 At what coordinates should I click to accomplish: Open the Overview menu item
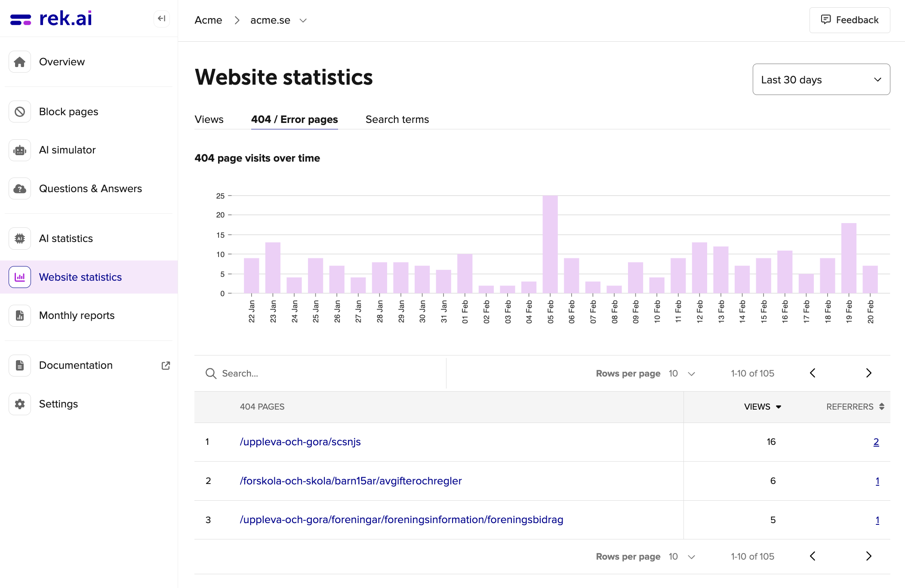(89, 62)
